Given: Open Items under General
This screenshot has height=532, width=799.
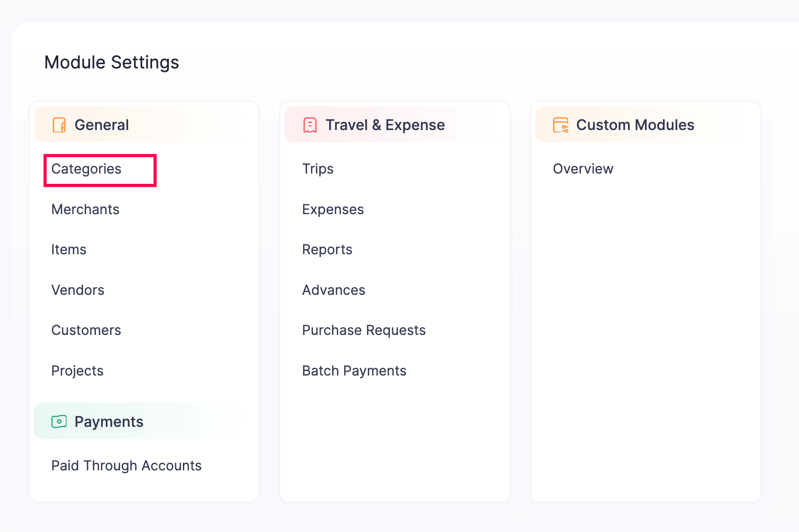Looking at the screenshot, I should click(x=69, y=250).
